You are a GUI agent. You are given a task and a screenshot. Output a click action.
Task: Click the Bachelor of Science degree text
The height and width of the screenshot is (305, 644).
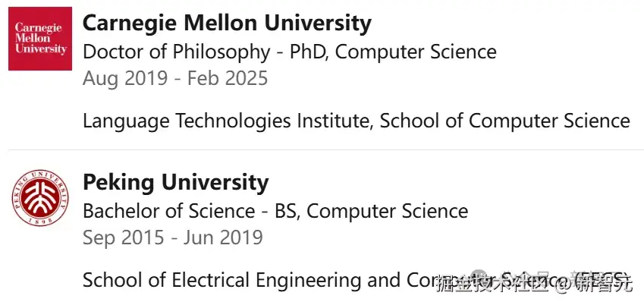[x=169, y=211]
